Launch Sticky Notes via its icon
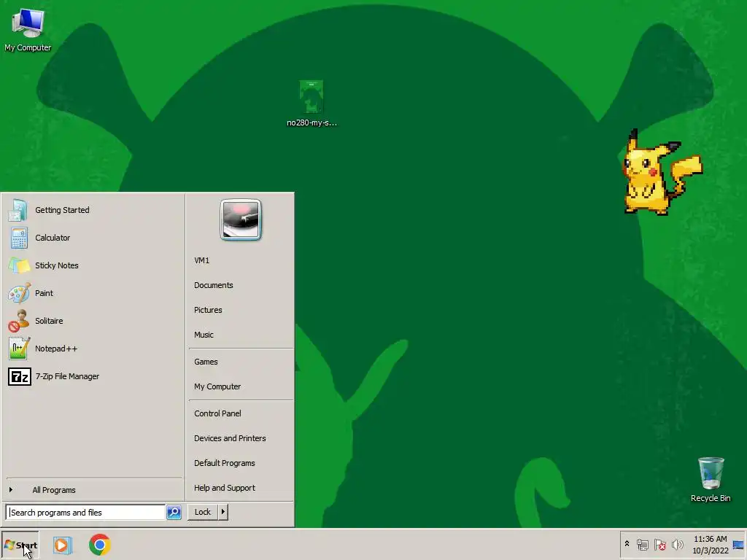Image resolution: width=747 pixels, height=560 pixels. 19,265
